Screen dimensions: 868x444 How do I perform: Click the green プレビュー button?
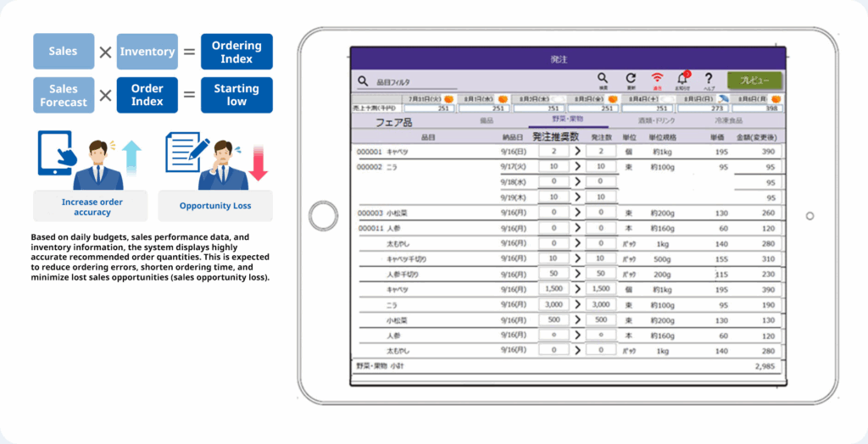pyautogui.click(x=754, y=80)
